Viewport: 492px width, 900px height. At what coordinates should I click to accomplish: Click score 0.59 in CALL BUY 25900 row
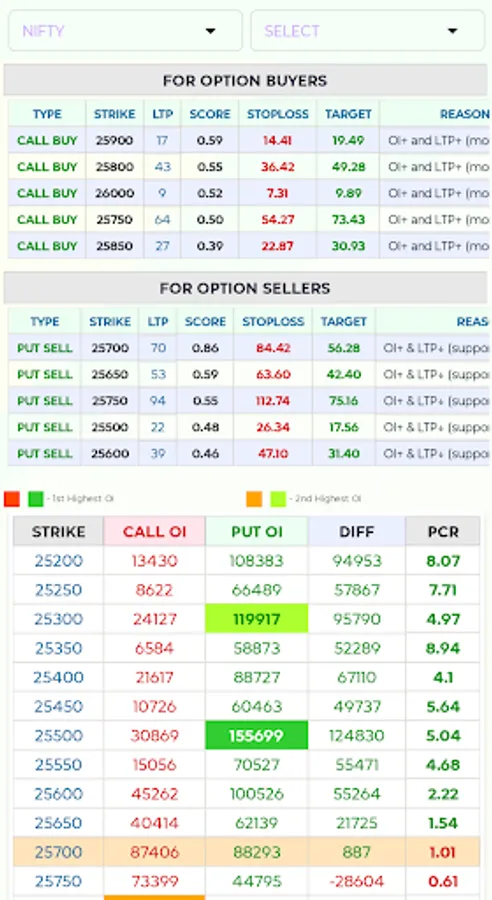point(210,141)
